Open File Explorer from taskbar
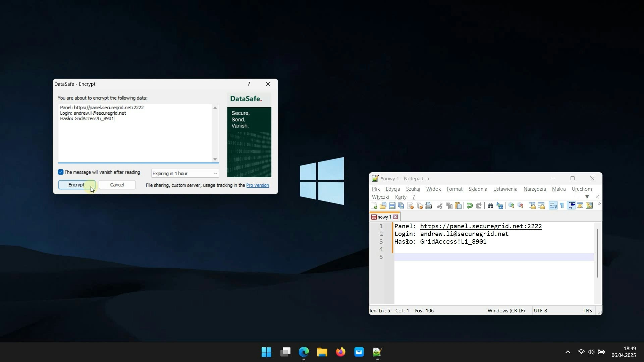This screenshot has width=644, height=362. 322,352
